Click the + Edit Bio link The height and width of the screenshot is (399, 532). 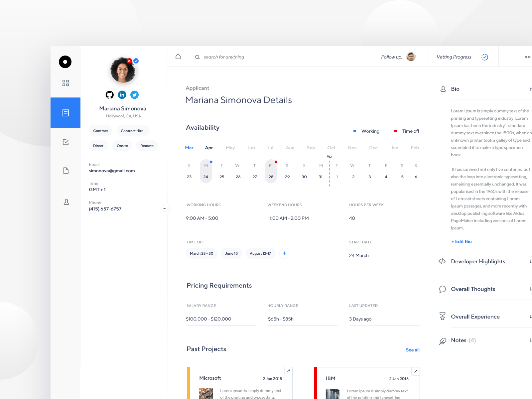[x=462, y=241]
